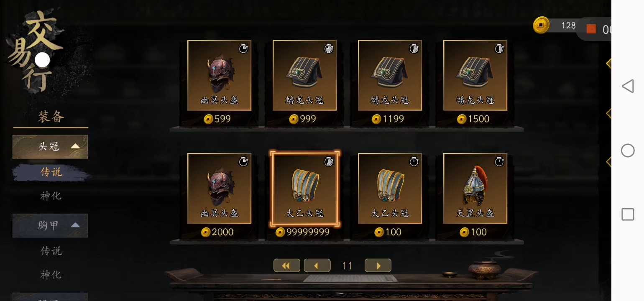Image resolution: width=644 pixels, height=301 pixels.
Task: Select 神化 under 头冠 category
Action: coord(51,196)
